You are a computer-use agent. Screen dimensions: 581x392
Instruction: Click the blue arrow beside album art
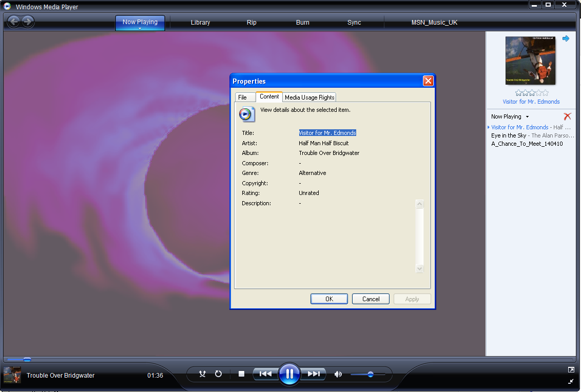click(x=566, y=38)
